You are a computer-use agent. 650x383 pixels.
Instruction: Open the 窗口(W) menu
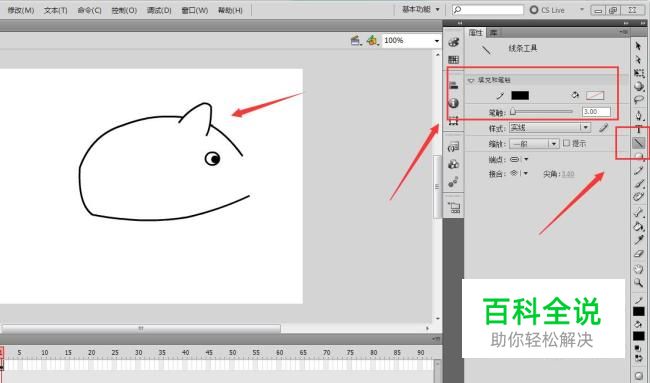[195, 10]
